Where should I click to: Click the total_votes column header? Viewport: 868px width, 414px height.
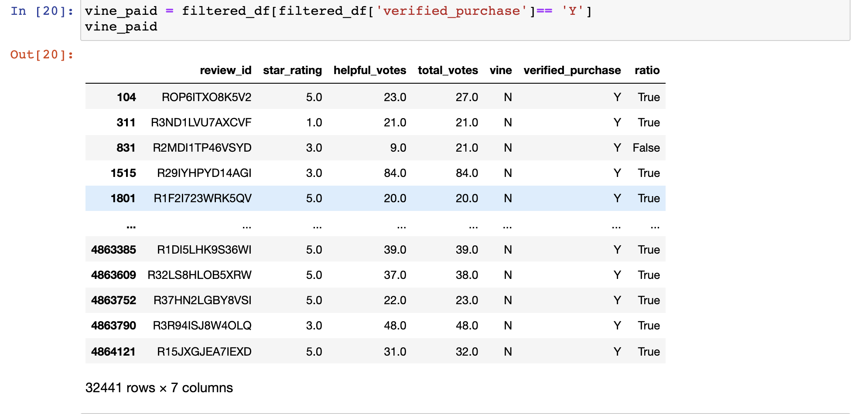[x=448, y=70]
